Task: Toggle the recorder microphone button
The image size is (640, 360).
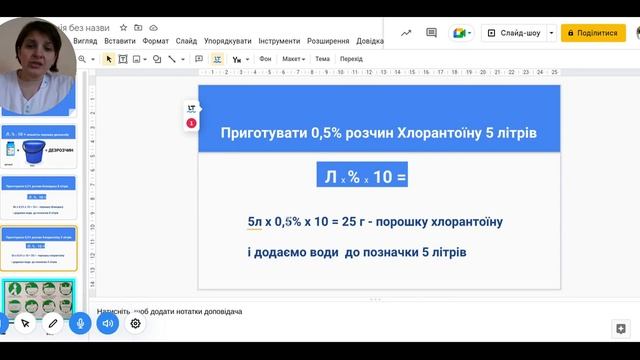Action: pyautogui.click(x=80, y=323)
